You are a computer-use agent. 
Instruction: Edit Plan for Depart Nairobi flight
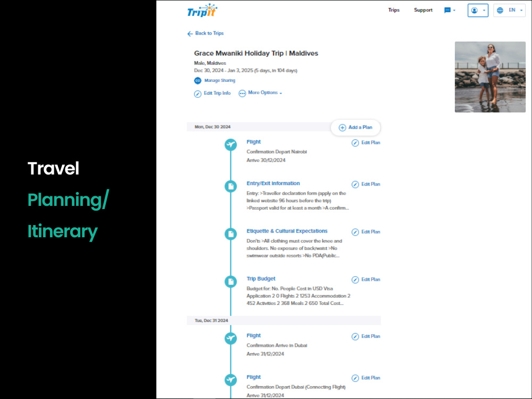click(370, 143)
